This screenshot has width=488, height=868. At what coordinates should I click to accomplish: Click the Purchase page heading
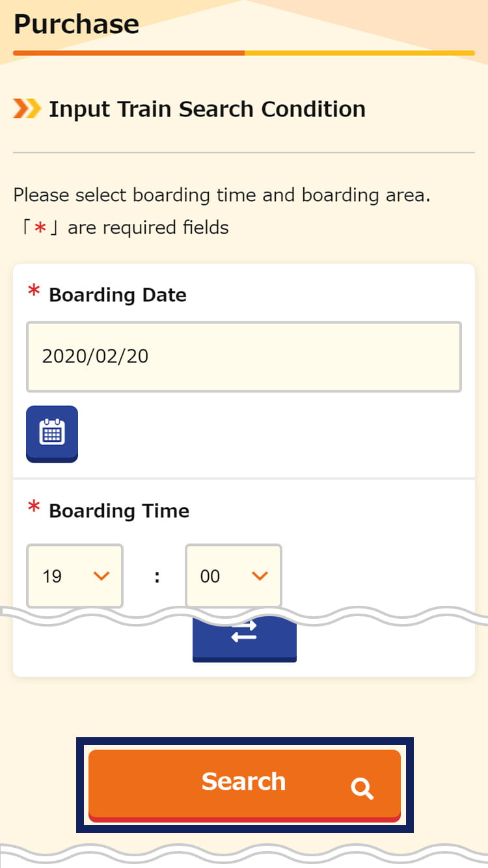pos(76,24)
